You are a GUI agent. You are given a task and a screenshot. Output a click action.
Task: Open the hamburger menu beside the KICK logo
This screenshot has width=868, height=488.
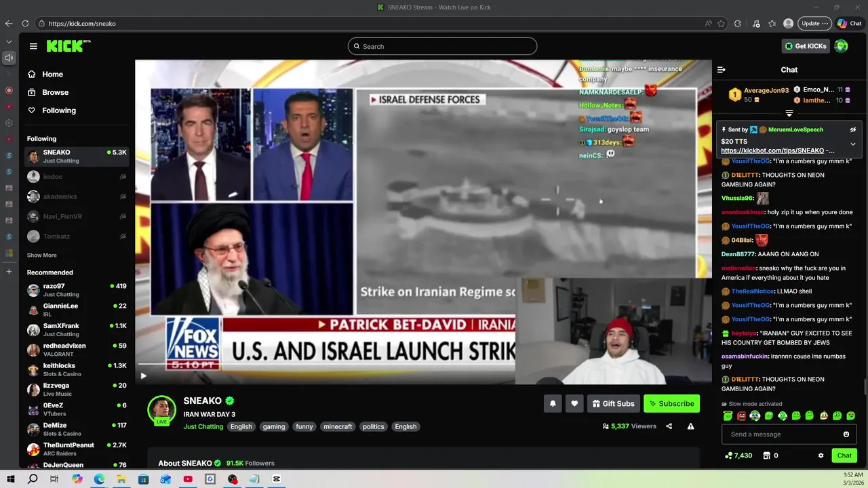coord(33,46)
